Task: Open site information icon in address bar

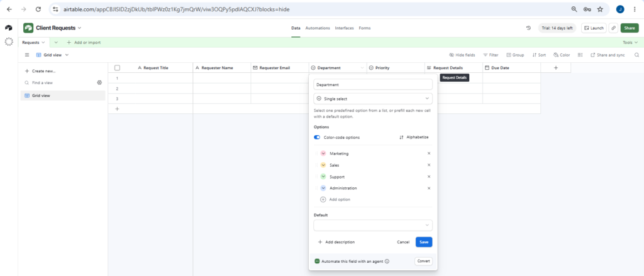Action: [56, 9]
